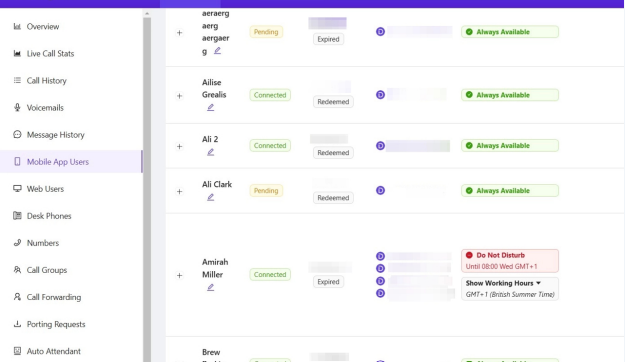Click the Call Groups people icon

[17, 270]
